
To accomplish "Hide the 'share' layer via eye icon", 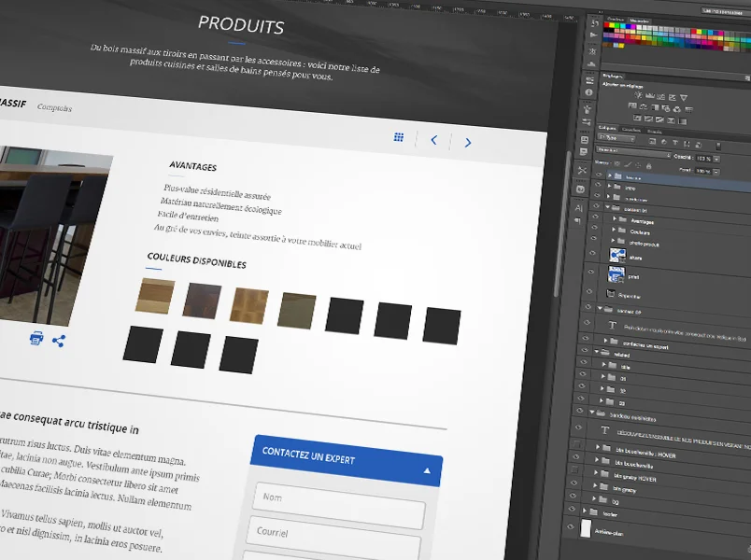I will (x=592, y=253).
